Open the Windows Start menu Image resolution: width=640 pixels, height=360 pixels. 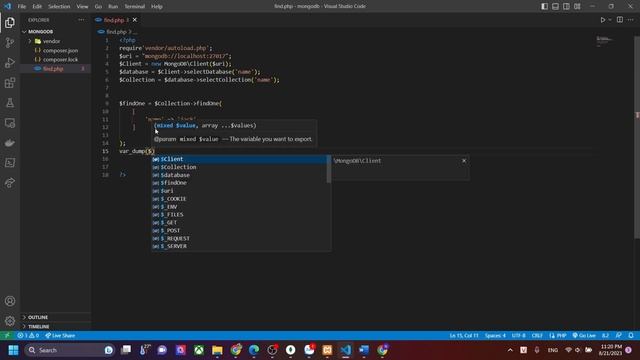[13, 350]
